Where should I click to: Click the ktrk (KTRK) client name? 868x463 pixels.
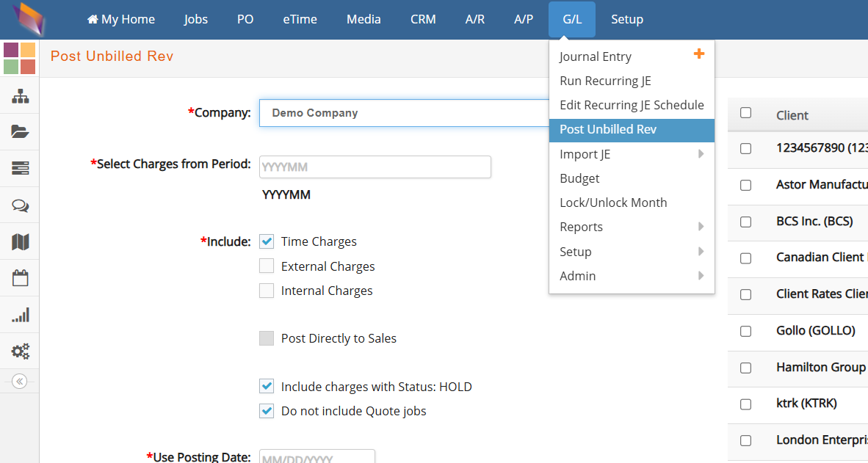tap(806, 404)
